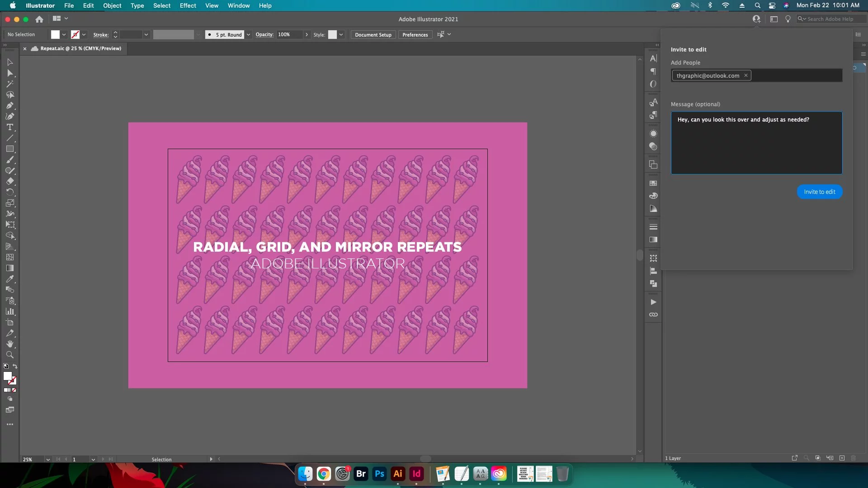
Task: Open the Effect menu
Action: [188, 5]
